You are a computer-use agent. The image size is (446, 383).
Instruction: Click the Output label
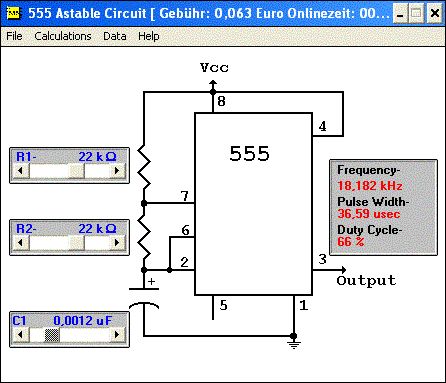(x=366, y=281)
